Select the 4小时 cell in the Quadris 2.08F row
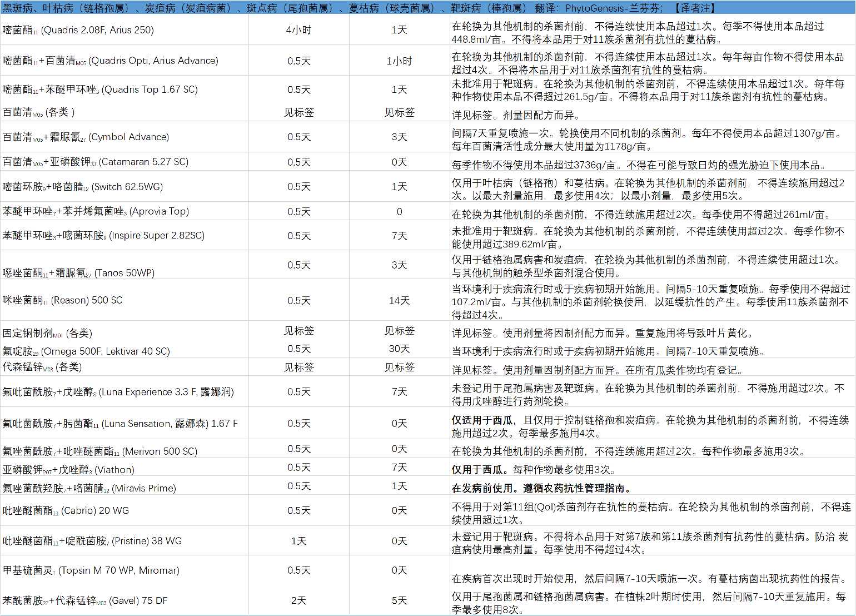 coord(299,30)
